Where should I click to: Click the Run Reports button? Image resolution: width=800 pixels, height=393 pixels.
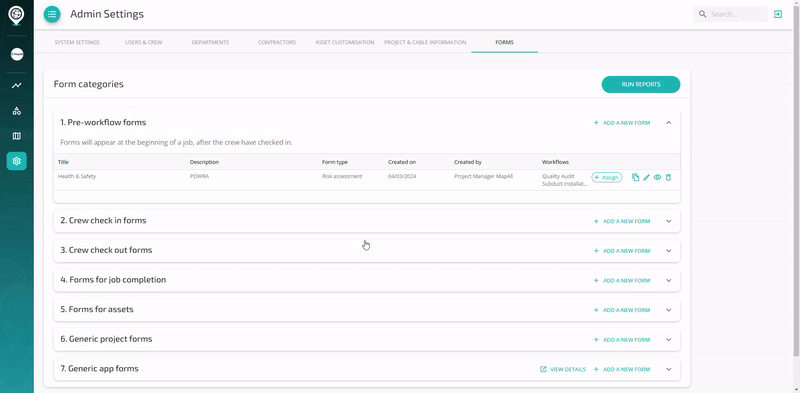coord(641,84)
